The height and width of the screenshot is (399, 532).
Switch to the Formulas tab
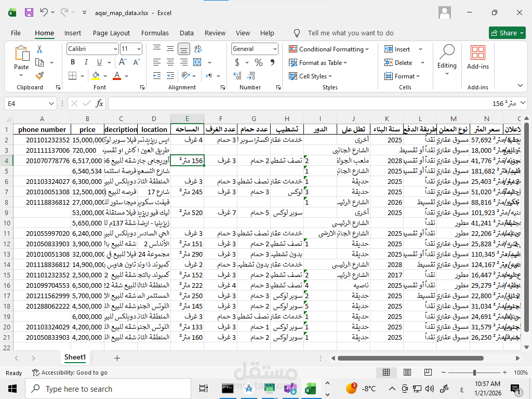pyautogui.click(x=155, y=33)
